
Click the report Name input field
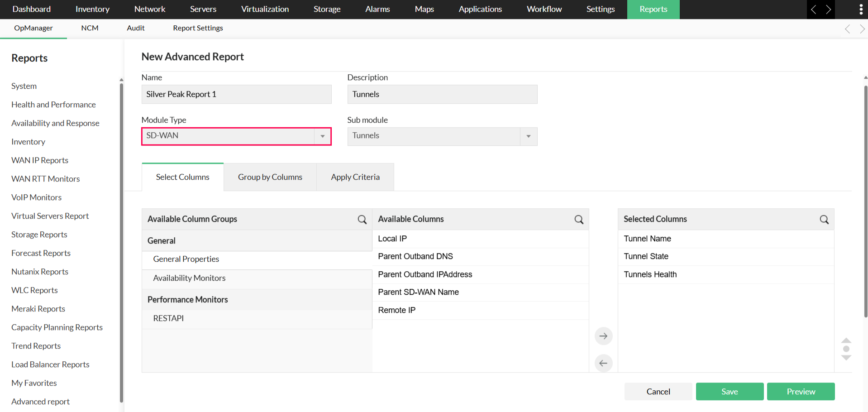(x=236, y=94)
